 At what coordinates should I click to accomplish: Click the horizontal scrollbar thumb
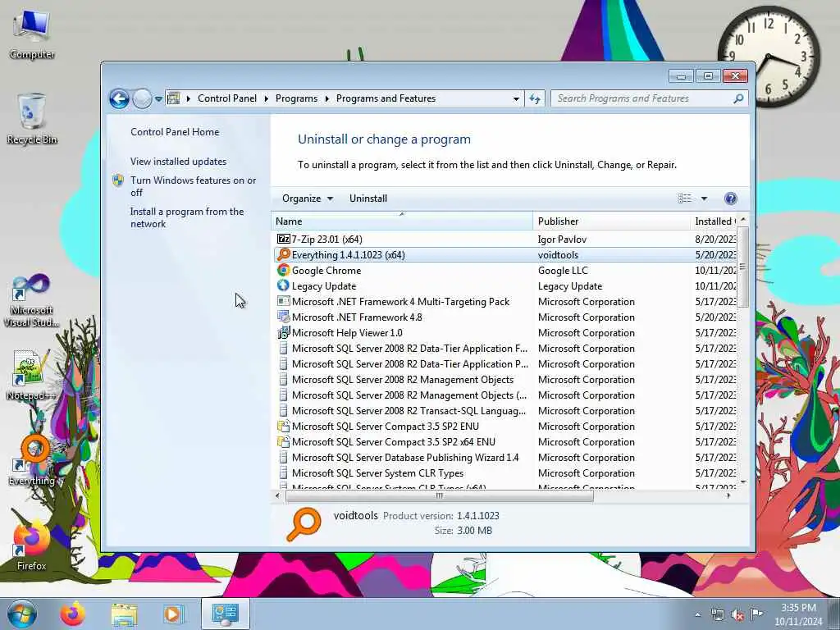[440, 495]
